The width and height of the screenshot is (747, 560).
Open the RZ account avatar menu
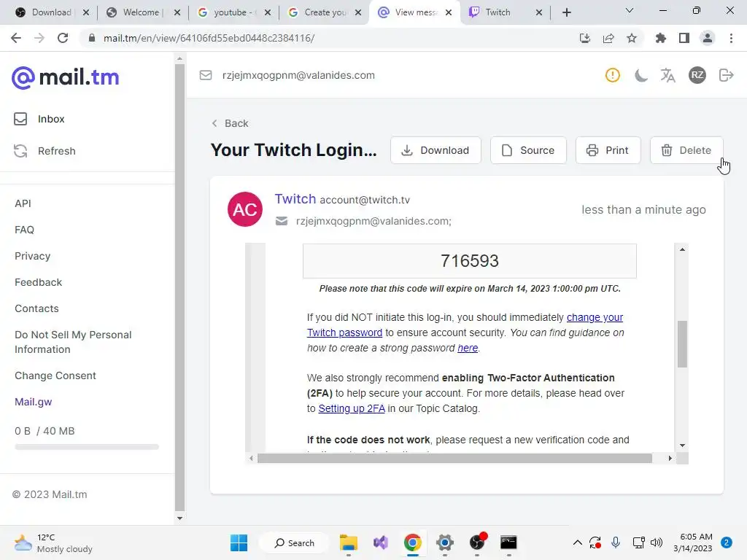[x=697, y=75]
